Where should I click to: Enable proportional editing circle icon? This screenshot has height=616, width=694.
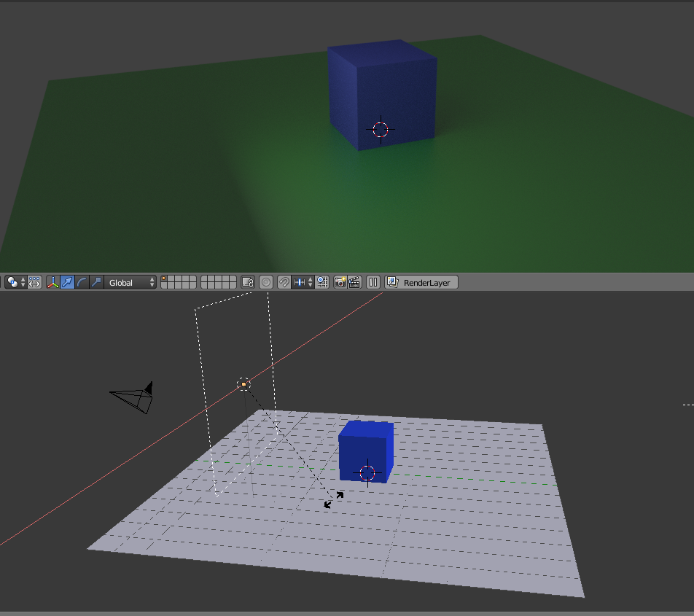pos(266,282)
